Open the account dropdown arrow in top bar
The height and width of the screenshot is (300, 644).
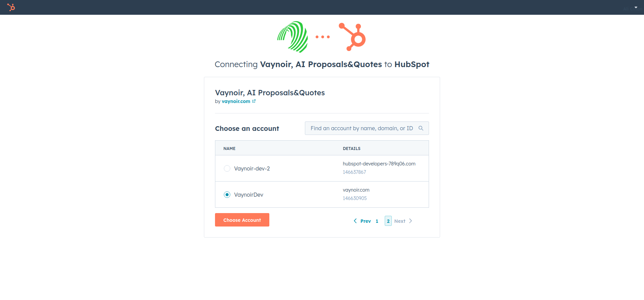coord(636,7)
